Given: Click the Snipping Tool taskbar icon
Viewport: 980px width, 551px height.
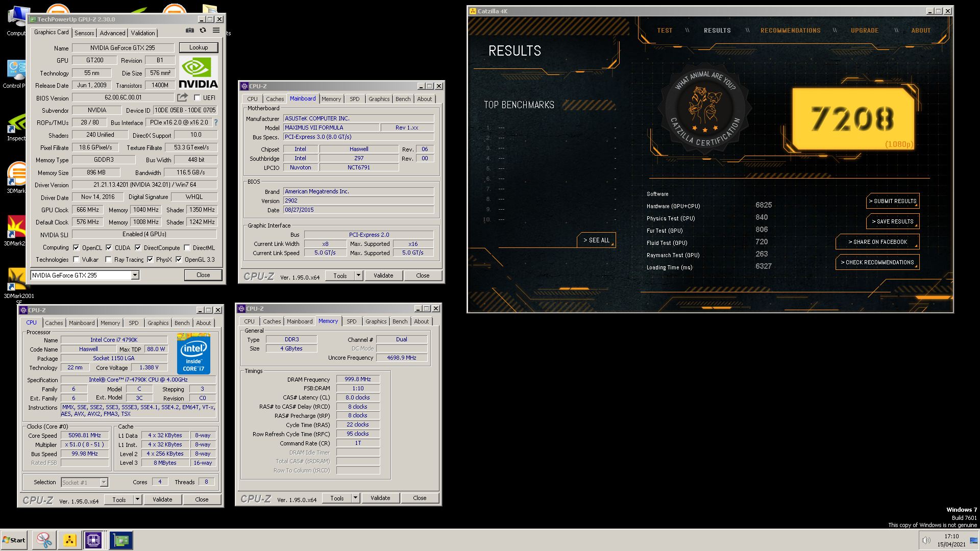Looking at the screenshot, I should 44,540.
